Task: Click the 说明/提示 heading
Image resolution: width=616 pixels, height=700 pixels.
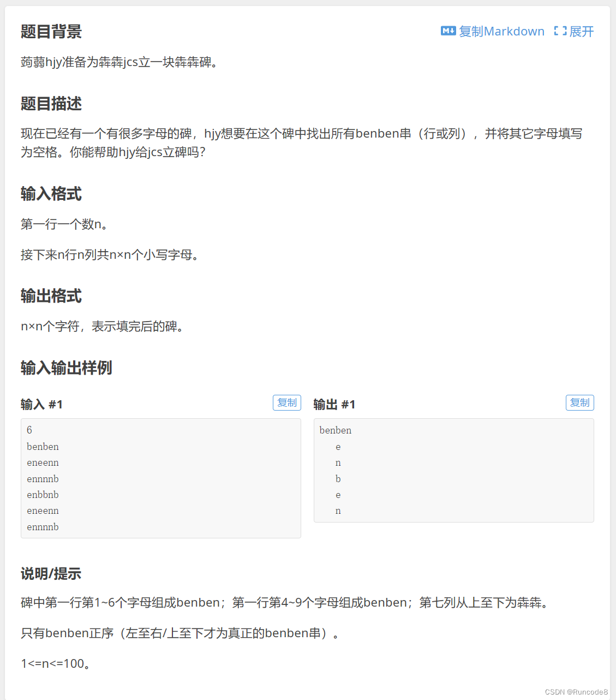Action: [51, 573]
